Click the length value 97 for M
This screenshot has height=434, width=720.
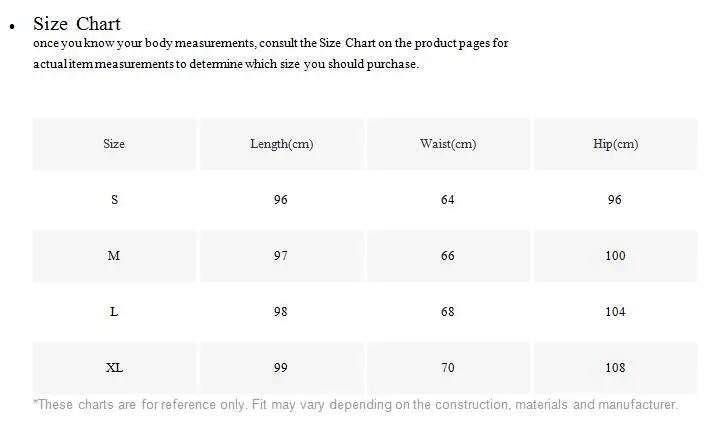[281, 256]
